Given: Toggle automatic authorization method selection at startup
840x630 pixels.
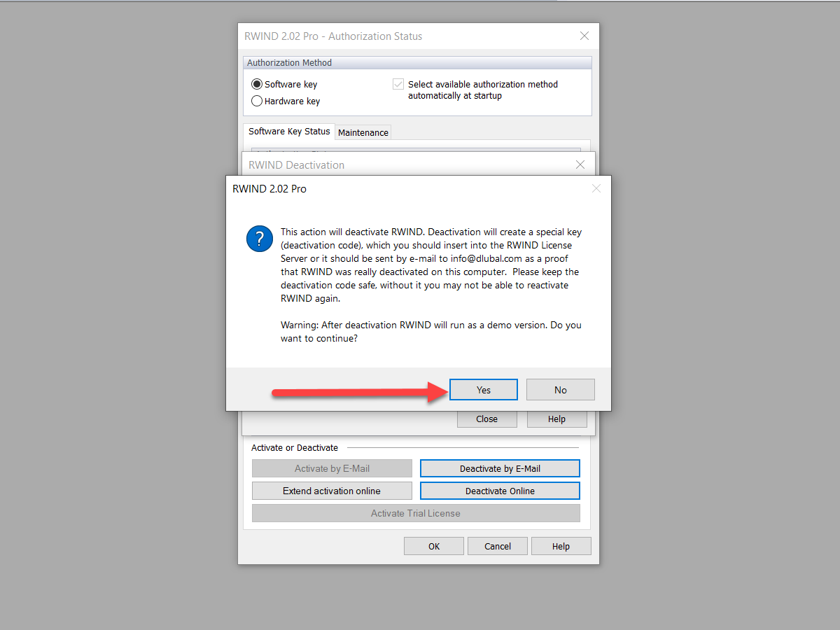Looking at the screenshot, I should click(398, 83).
